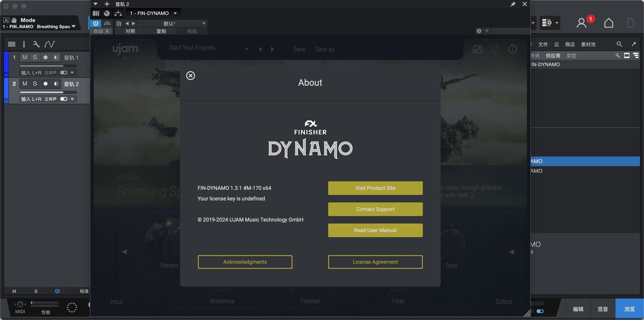Switch to the 混音 mix view

602,309
